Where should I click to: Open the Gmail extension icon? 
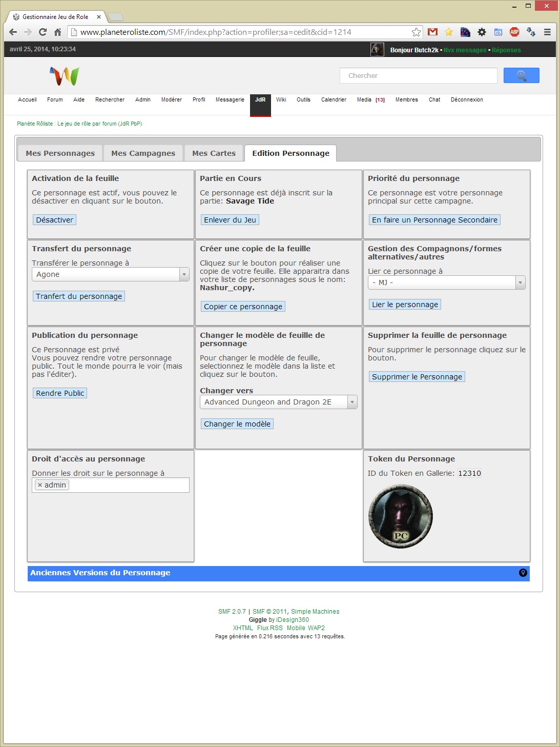pos(432,32)
